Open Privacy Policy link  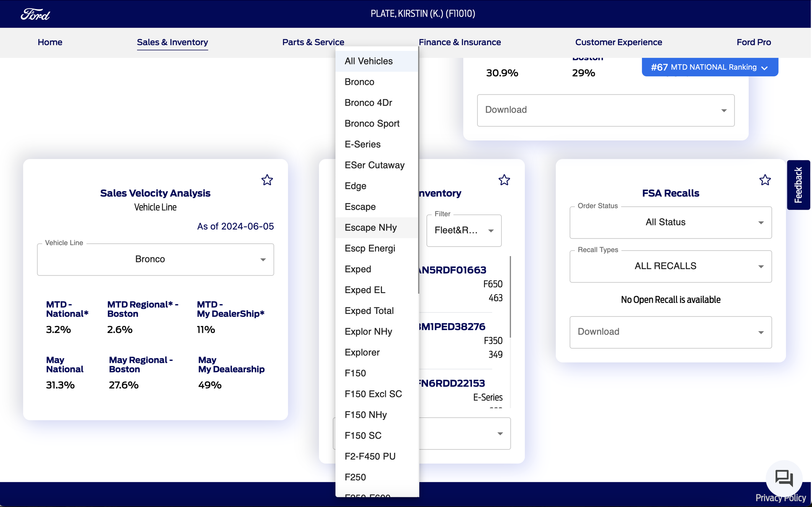click(x=780, y=498)
